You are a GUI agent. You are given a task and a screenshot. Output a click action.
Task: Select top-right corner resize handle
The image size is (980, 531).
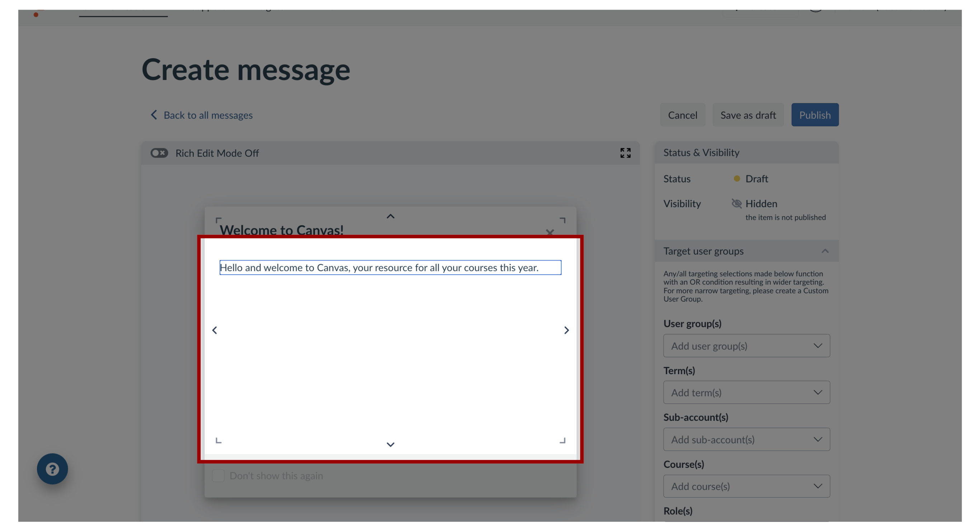click(x=562, y=220)
